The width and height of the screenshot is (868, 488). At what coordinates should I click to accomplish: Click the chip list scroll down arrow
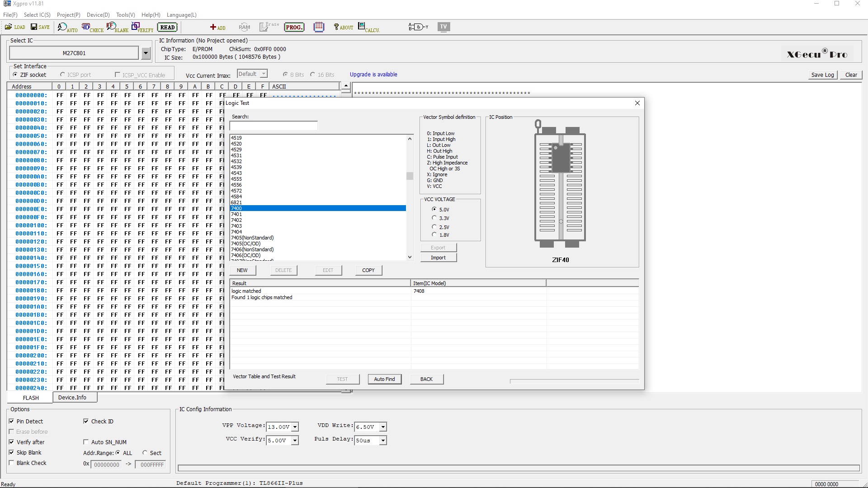[x=410, y=257]
